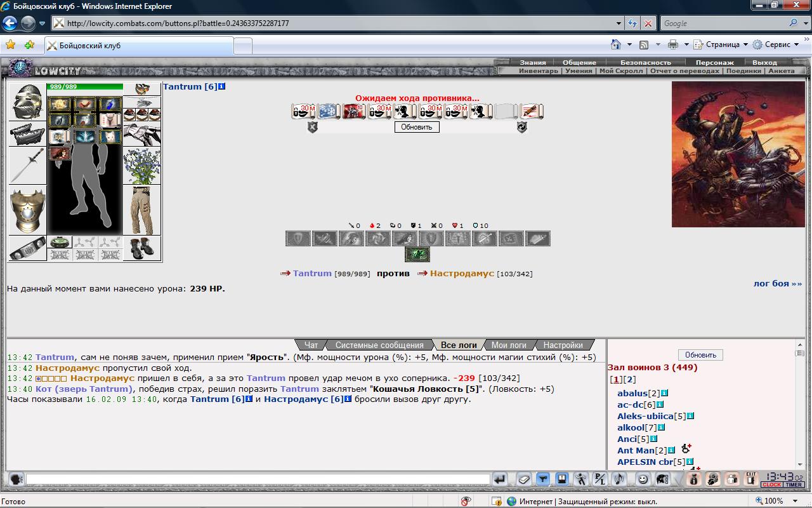Switch to the Мои логи tab
The height and width of the screenshot is (508, 812).
[509, 345]
